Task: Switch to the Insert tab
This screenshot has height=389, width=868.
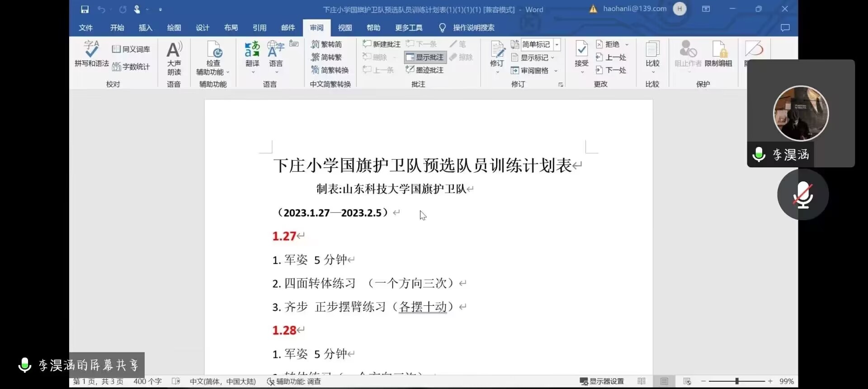Action: 145,28
